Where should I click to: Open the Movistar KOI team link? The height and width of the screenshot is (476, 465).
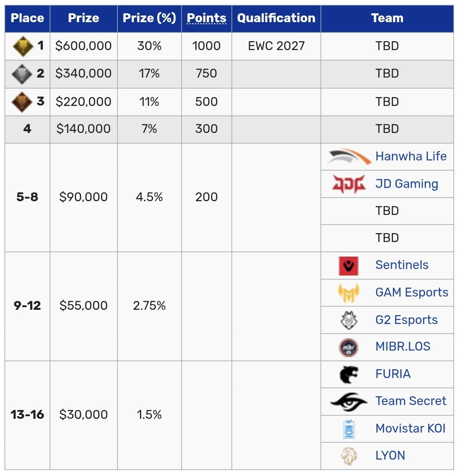[x=411, y=428]
